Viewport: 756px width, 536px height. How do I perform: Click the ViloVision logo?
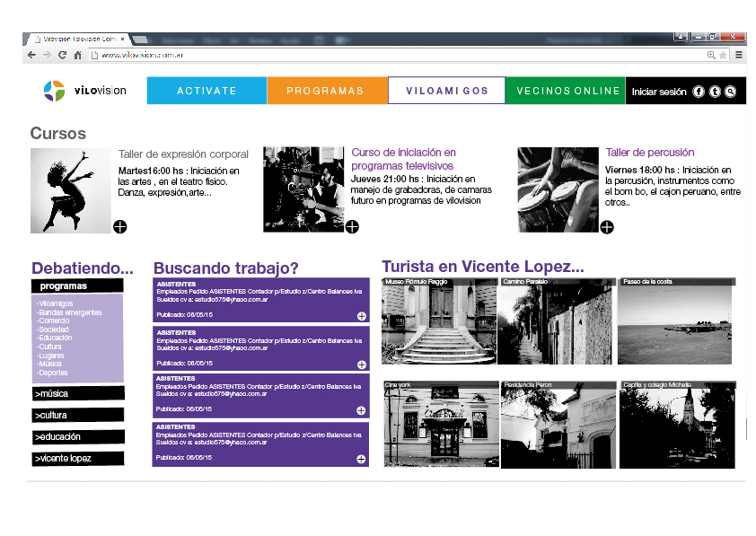(85, 91)
